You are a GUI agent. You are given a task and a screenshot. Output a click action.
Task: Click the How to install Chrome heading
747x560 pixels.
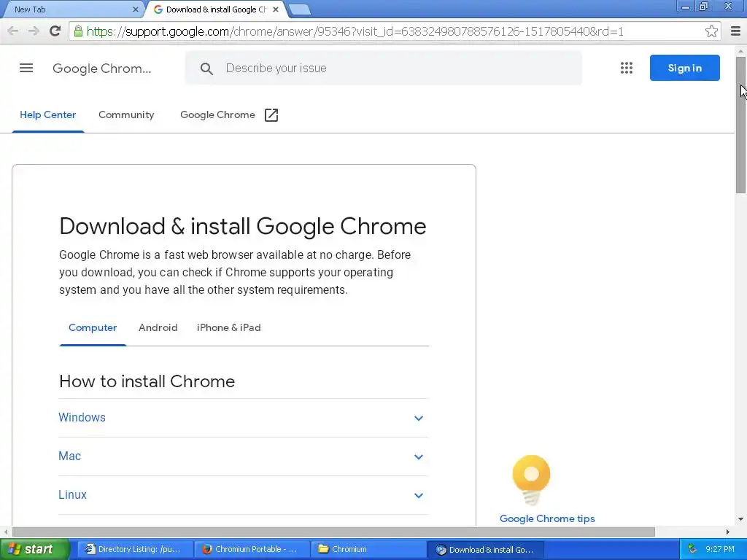pos(147,381)
